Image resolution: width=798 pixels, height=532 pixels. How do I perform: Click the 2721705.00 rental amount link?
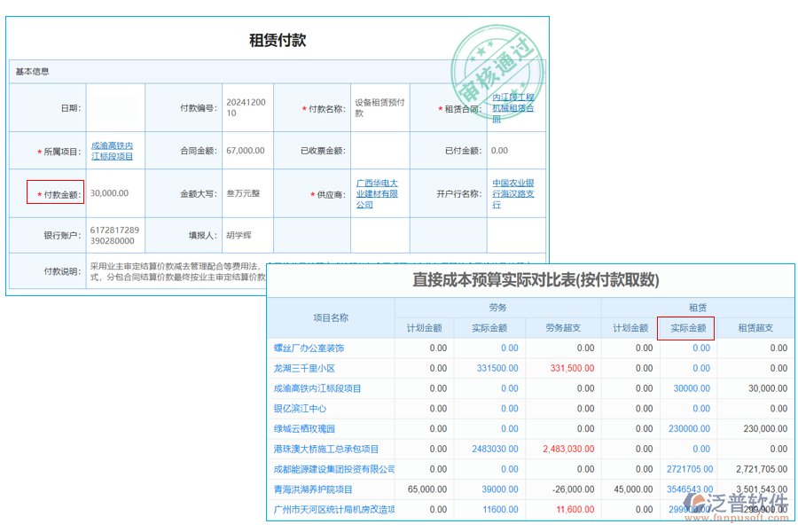click(691, 469)
